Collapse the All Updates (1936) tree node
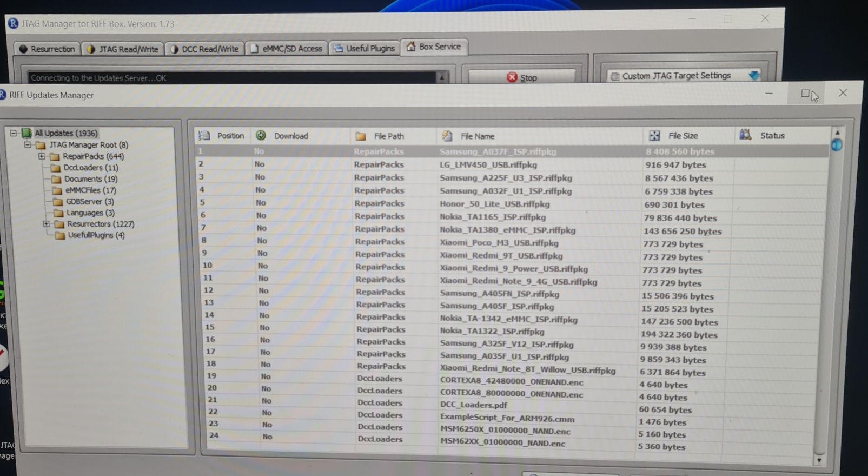This screenshot has height=476, width=868. pyautogui.click(x=14, y=133)
